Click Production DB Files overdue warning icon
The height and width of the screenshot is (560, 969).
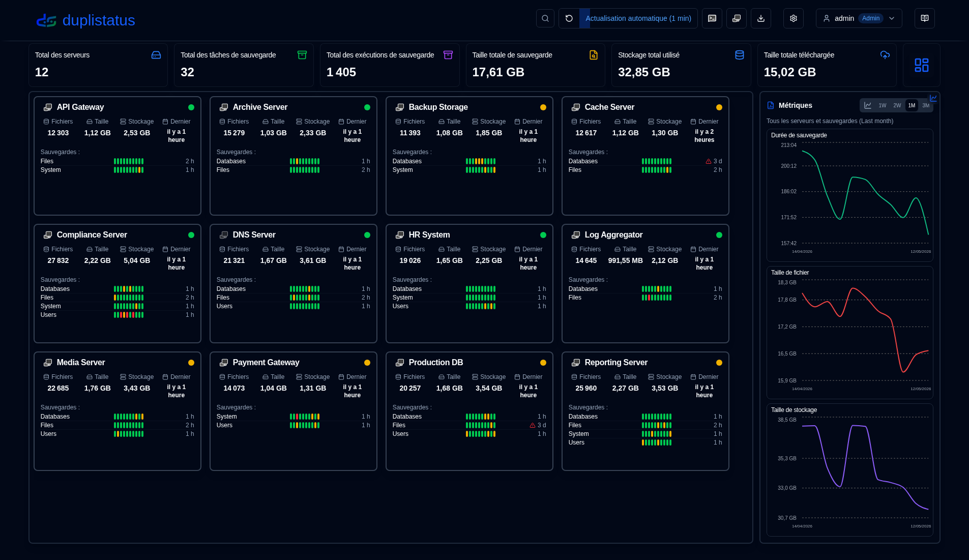[x=533, y=425]
